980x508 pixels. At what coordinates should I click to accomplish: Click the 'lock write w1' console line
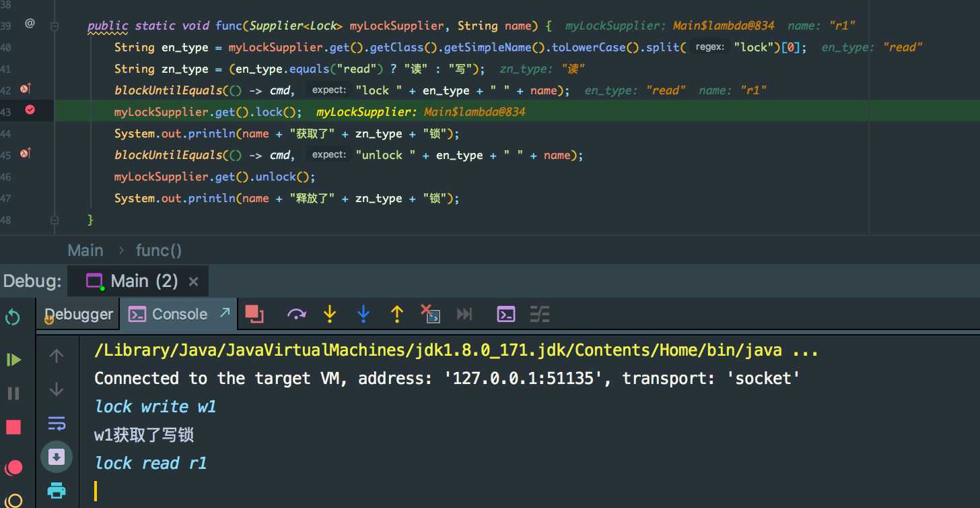click(x=155, y=406)
